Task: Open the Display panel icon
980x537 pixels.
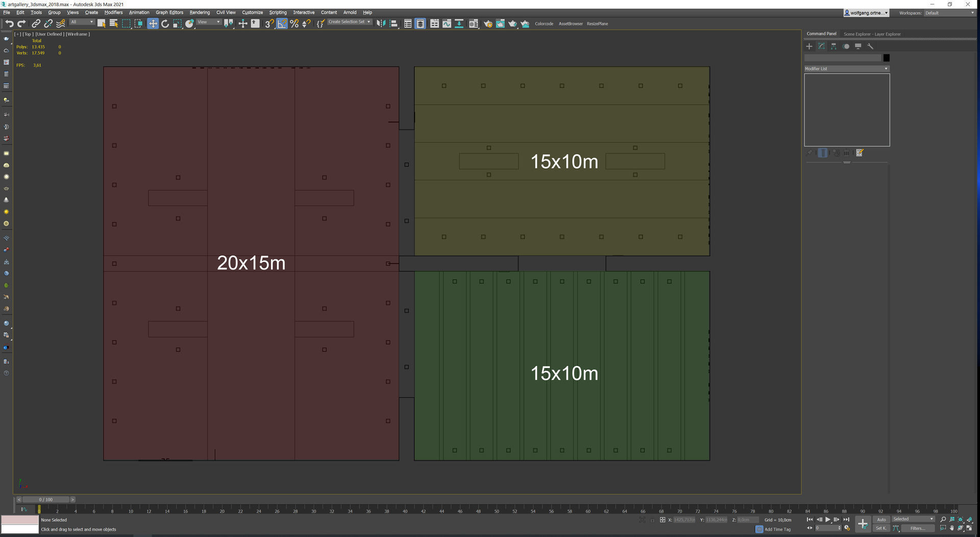Action: coord(858,46)
